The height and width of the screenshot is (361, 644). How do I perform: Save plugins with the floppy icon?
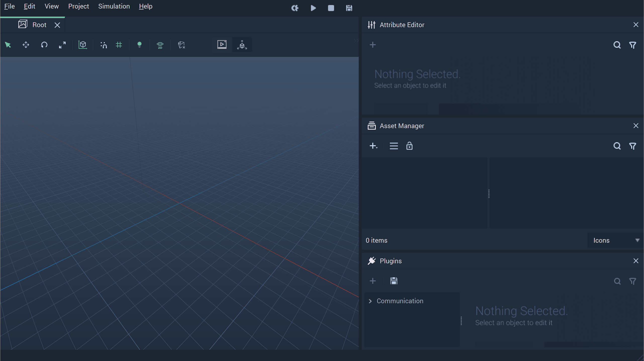[394, 281]
